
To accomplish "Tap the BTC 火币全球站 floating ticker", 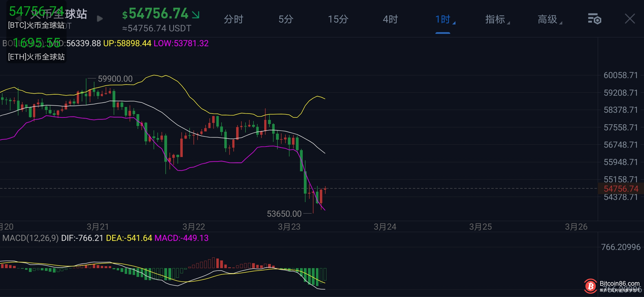I will 36,18.
